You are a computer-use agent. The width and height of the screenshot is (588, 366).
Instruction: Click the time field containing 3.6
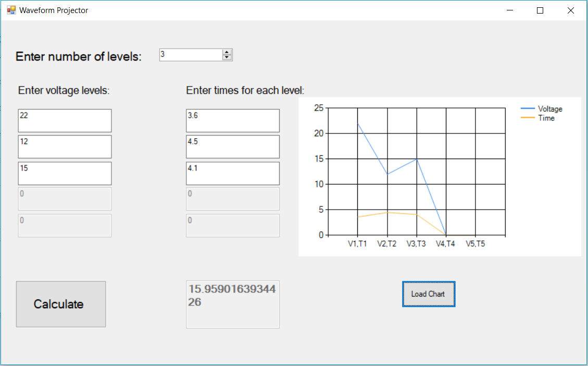pyautogui.click(x=232, y=120)
